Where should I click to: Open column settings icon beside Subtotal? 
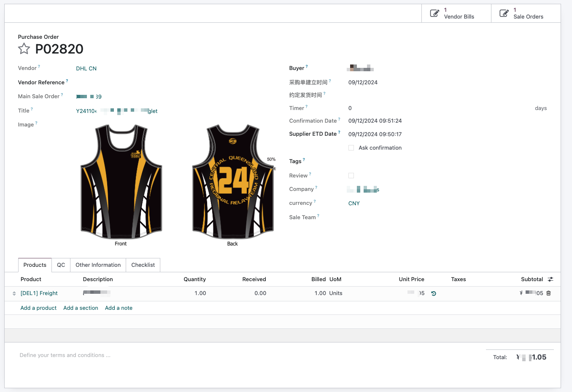tap(550, 279)
